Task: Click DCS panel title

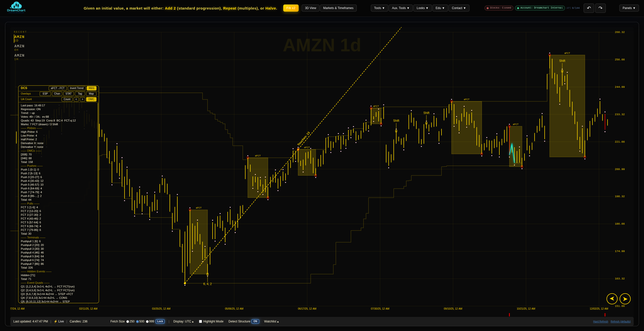Action: 24,88
